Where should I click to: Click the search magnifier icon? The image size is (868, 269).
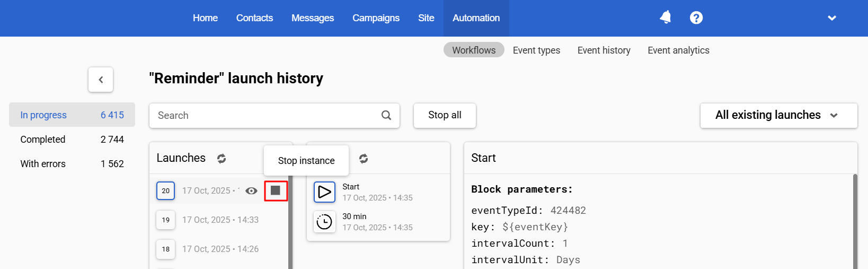[x=386, y=115]
